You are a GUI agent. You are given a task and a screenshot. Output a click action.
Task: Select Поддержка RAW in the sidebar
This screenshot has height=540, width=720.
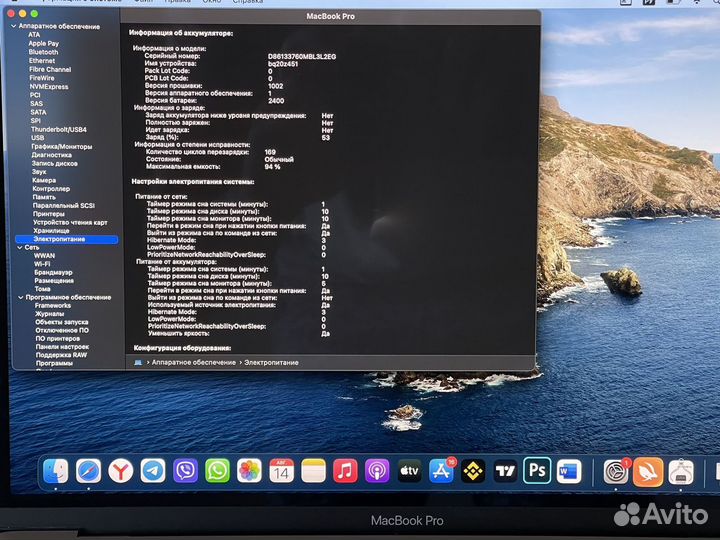61,355
